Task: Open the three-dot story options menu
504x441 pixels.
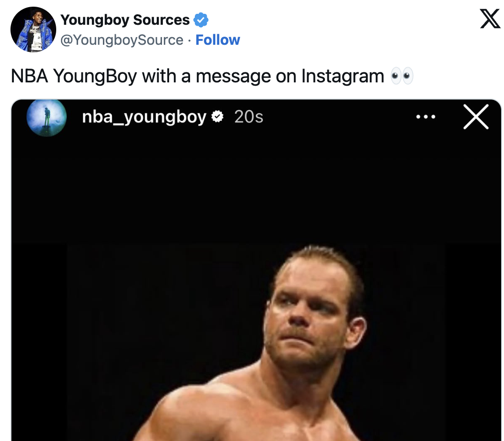Action: click(425, 117)
